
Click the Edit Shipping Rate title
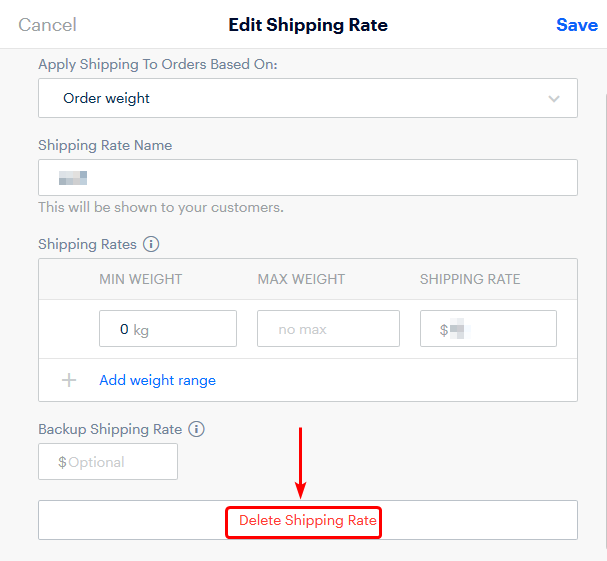(308, 25)
